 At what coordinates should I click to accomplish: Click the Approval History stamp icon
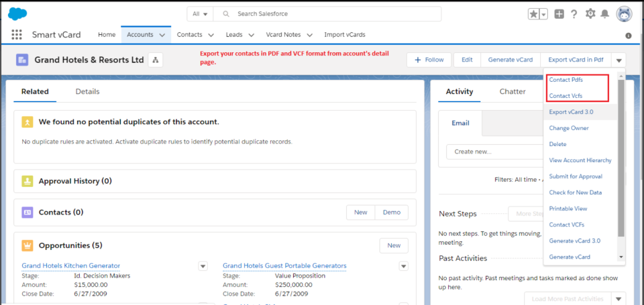point(27,181)
